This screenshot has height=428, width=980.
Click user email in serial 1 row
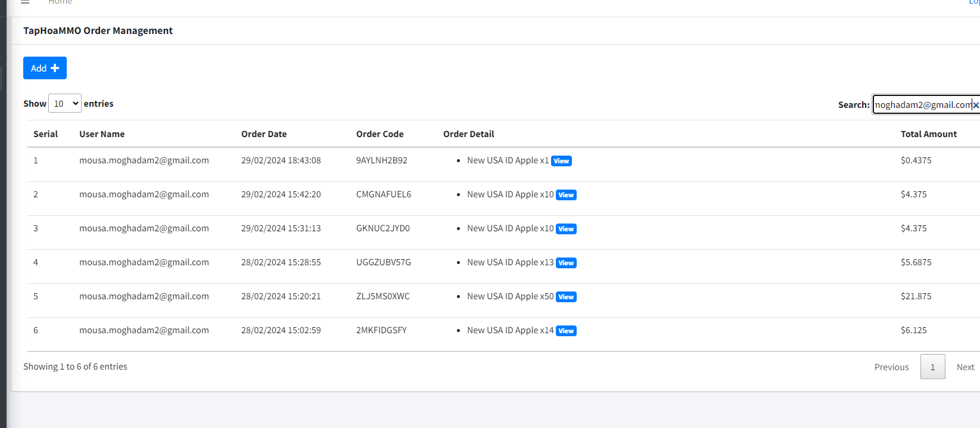144,160
